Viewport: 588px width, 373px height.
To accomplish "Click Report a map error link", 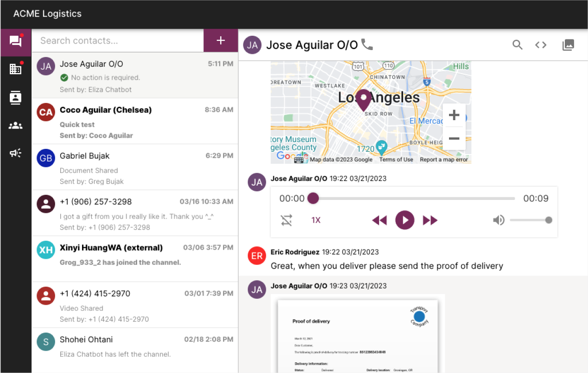I will click(444, 160).
